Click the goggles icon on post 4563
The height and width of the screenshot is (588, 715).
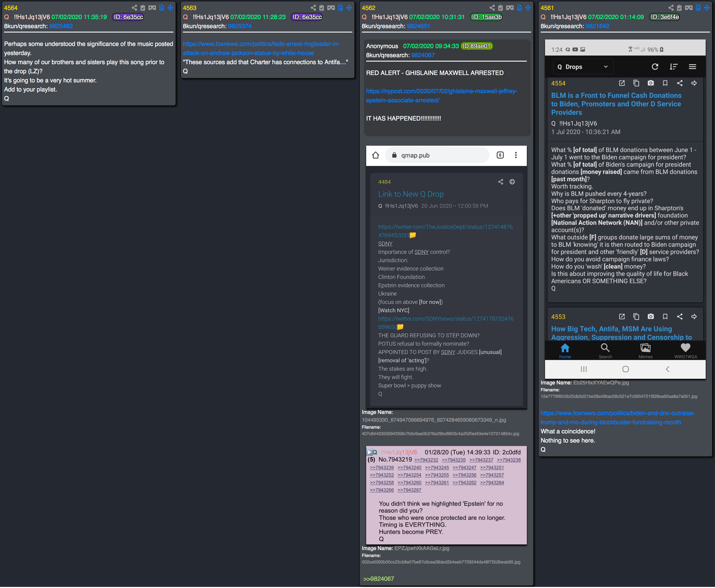click(331, 8)
